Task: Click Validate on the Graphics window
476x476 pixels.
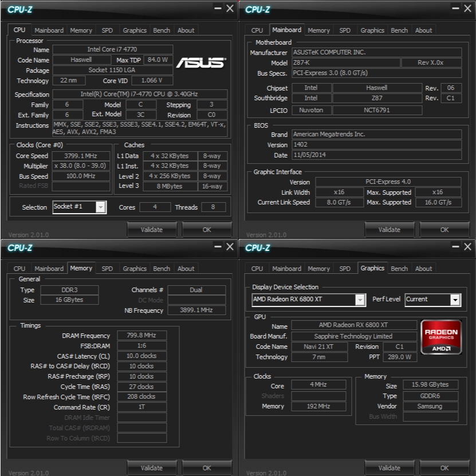Action: [x=390, y=467]
